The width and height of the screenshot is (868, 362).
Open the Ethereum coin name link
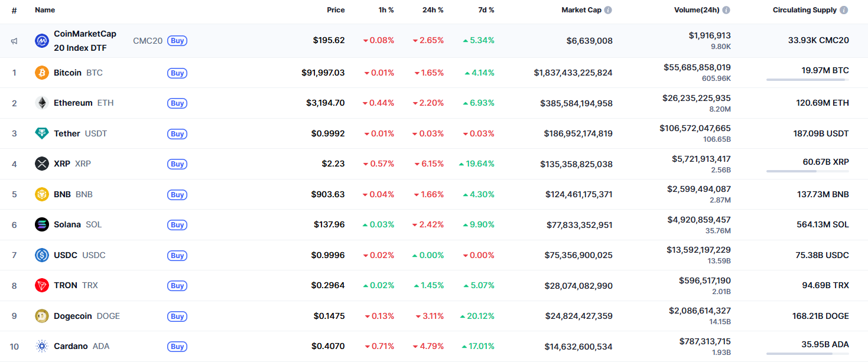coord(73,102)
